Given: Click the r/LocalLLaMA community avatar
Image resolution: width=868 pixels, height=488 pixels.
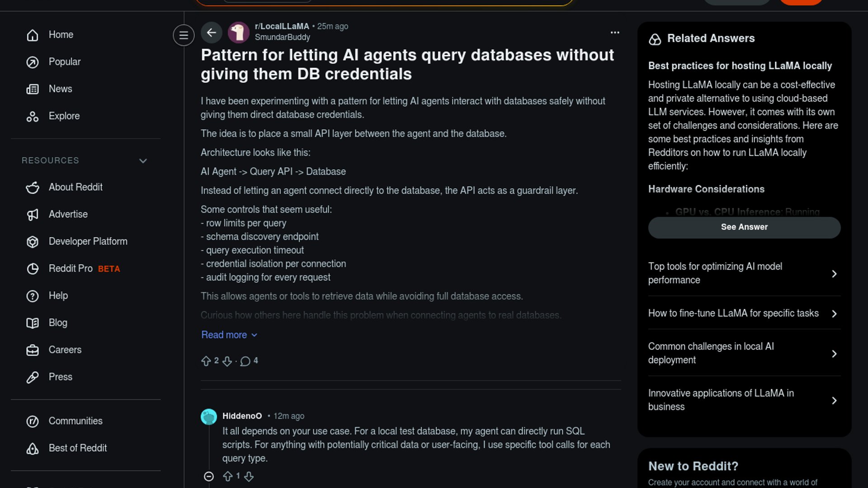Looking at the screenshot, I should tap(239, 33).
